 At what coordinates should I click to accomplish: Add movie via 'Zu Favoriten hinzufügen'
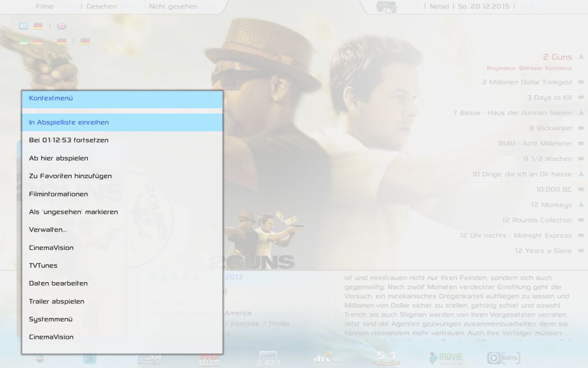122,176
